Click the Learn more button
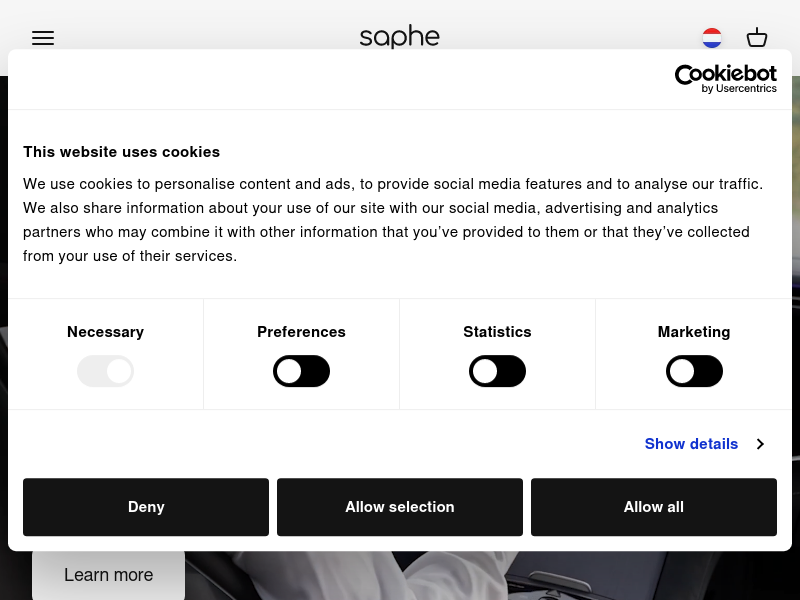 coord(109,574)
